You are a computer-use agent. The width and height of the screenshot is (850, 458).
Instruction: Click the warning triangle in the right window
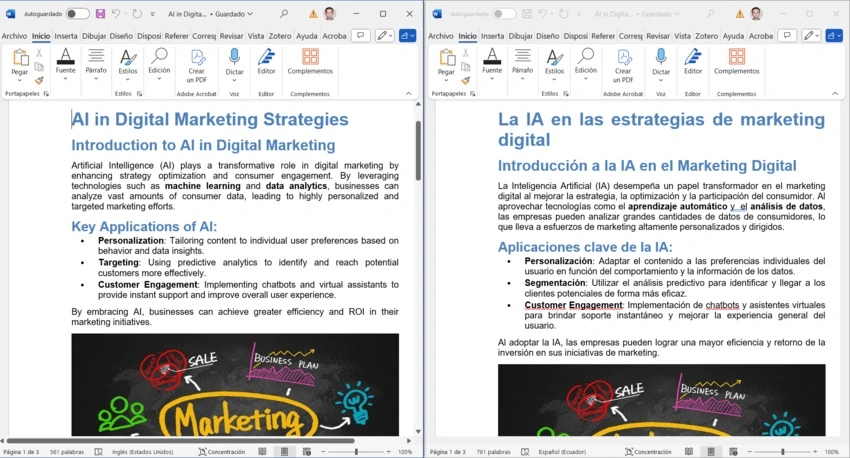click(x=740, y=14)
